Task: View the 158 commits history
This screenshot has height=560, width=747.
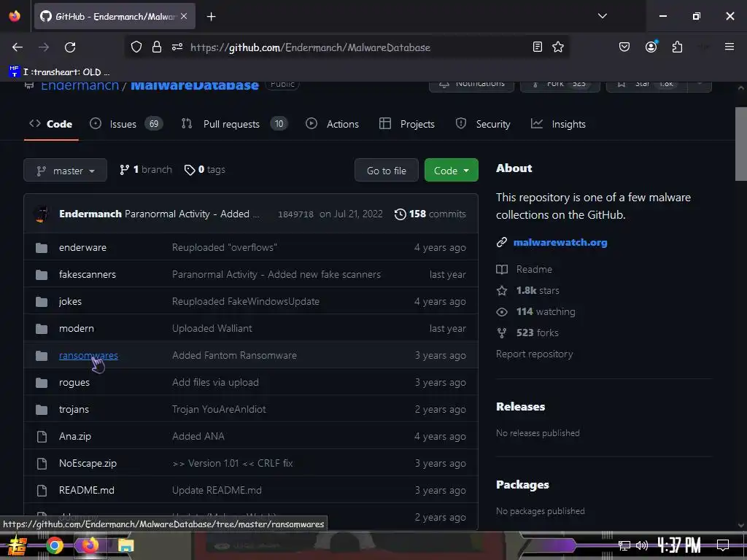Action: [430, 214]
